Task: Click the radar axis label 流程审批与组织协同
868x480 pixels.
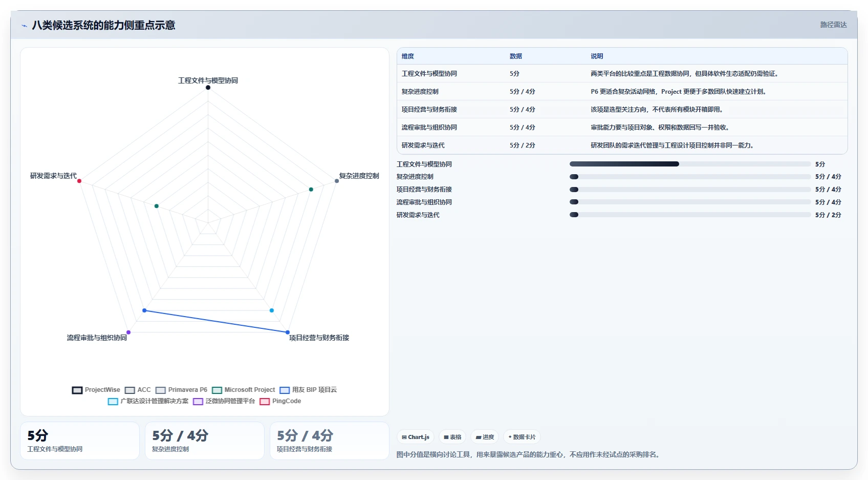Action: [97, 338]
